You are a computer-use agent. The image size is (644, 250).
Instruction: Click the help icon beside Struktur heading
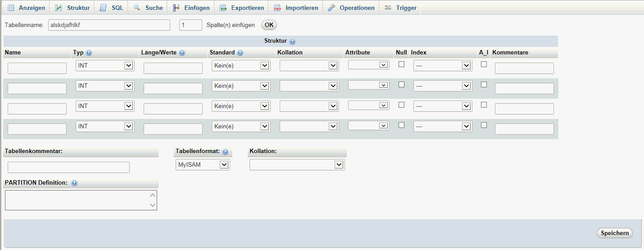[x=292, y=41]
